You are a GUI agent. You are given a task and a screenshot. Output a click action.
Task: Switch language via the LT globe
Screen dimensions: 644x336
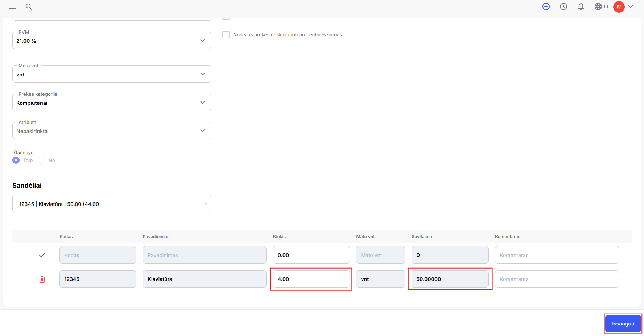tap(602, 7)
